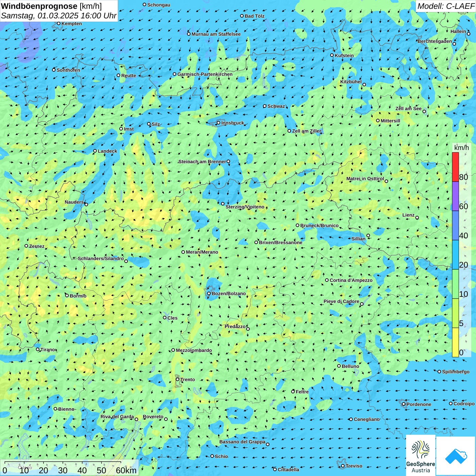Click the Silz label
The width and height of the screenshot is (476, 476).
click(156, 124)
